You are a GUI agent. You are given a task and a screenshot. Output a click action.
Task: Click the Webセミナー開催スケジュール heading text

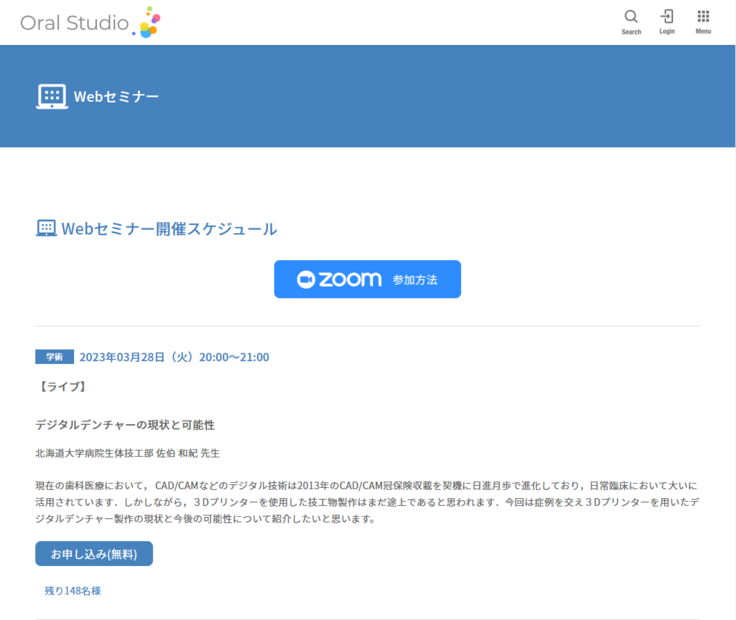coord(169,229)
